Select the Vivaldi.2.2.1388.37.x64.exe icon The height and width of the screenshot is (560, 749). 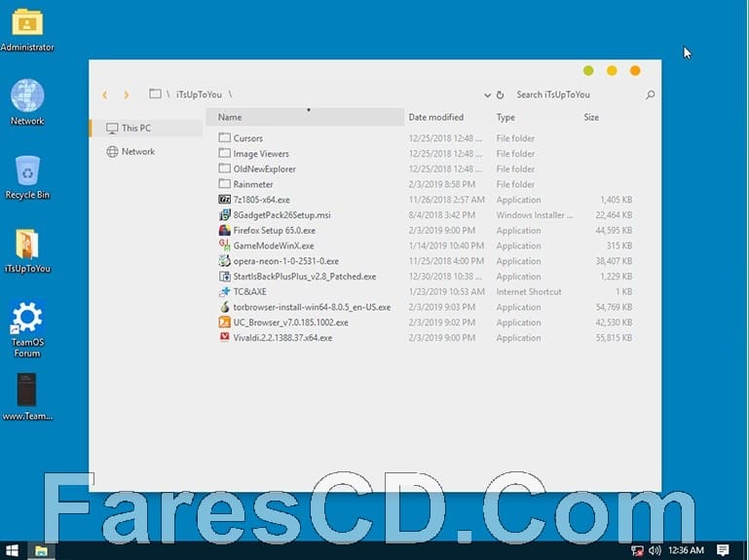pyautogui.click(x=225, y=337)
